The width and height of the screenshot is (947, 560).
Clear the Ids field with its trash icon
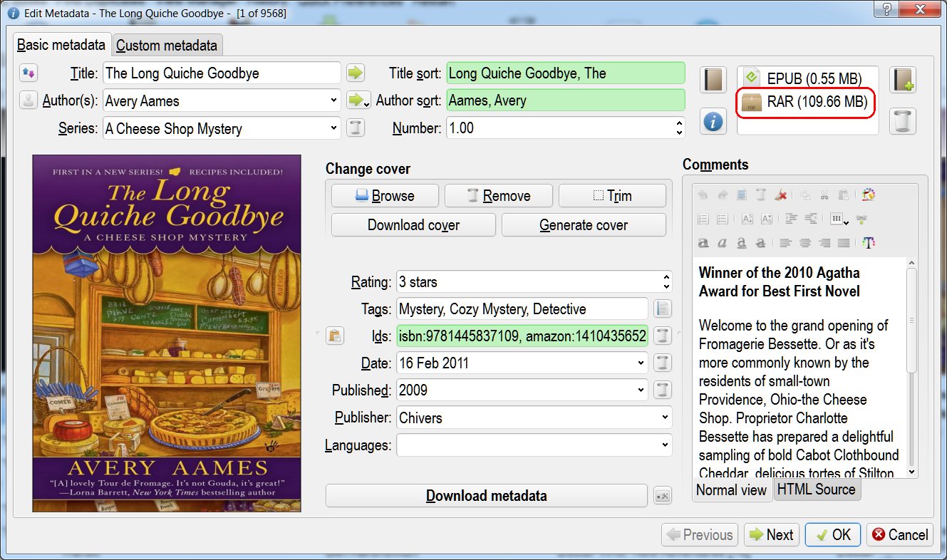pyautogui.click(x=663, y=336)
